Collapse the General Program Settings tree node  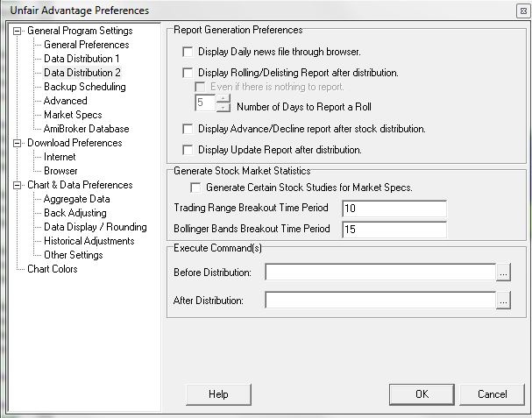point(17,32)
